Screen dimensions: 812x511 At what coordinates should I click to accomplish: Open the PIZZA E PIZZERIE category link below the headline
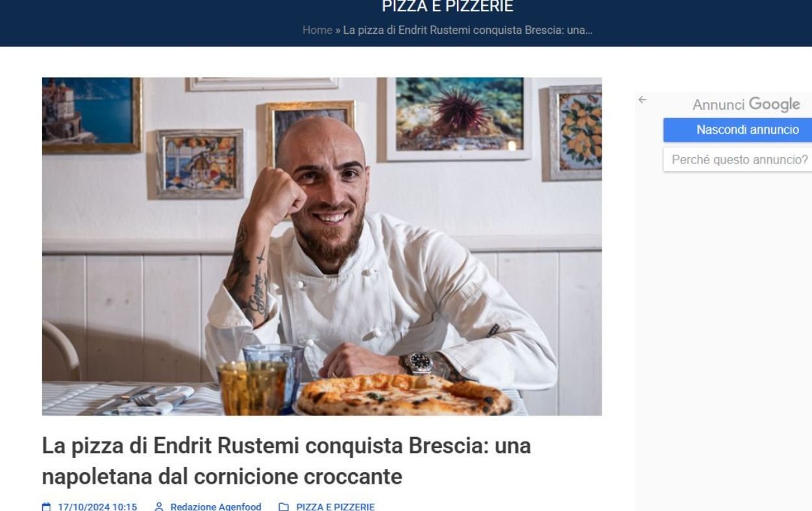[x=336, y=506]
